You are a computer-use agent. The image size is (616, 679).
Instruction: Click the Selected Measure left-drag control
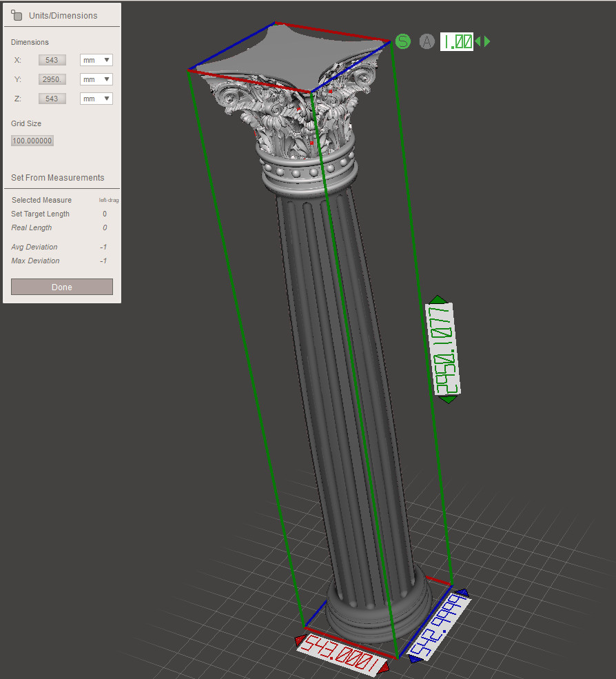108,200
